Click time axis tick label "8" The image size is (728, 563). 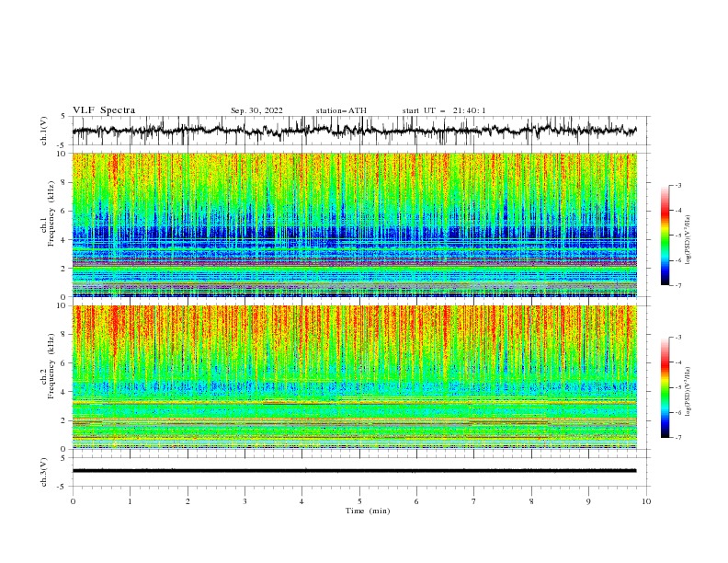pos(531,501)
